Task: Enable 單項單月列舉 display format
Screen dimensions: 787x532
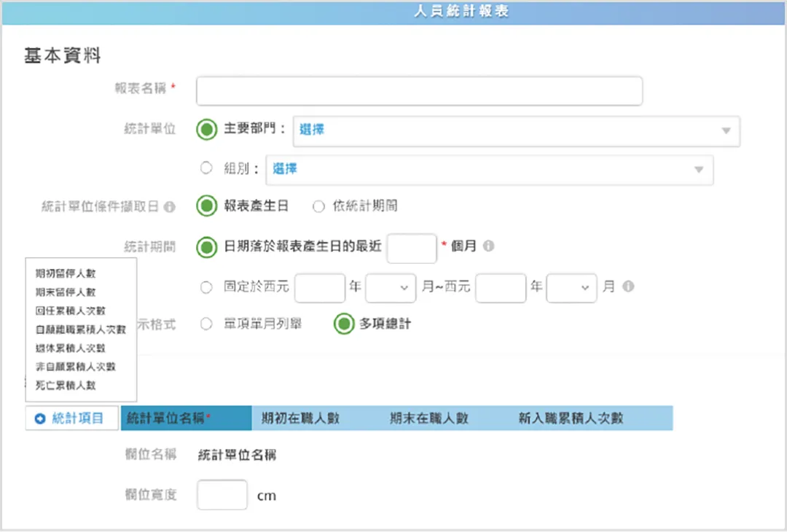Action: pos(206,324)
